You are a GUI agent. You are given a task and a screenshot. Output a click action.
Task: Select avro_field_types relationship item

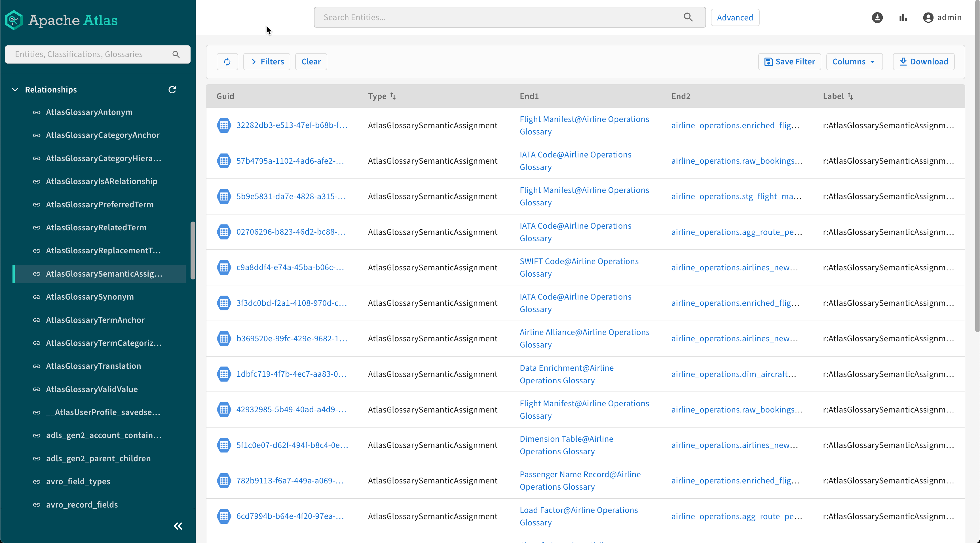coord(78,481)
